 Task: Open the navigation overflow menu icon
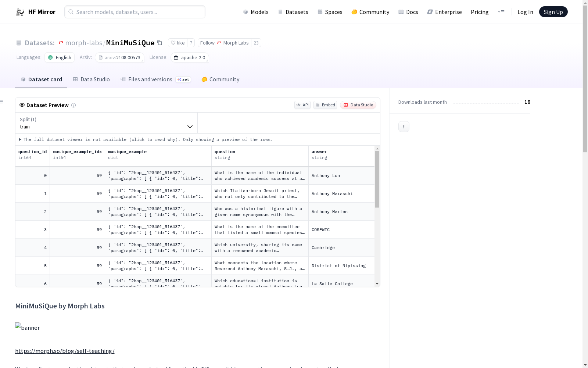[501, 12]
